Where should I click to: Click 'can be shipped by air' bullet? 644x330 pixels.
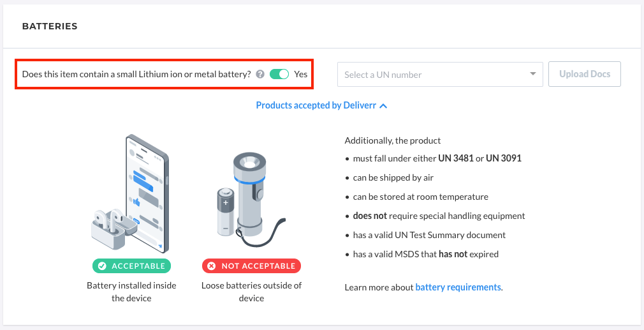pyautogui.click(x=393, y=177)
